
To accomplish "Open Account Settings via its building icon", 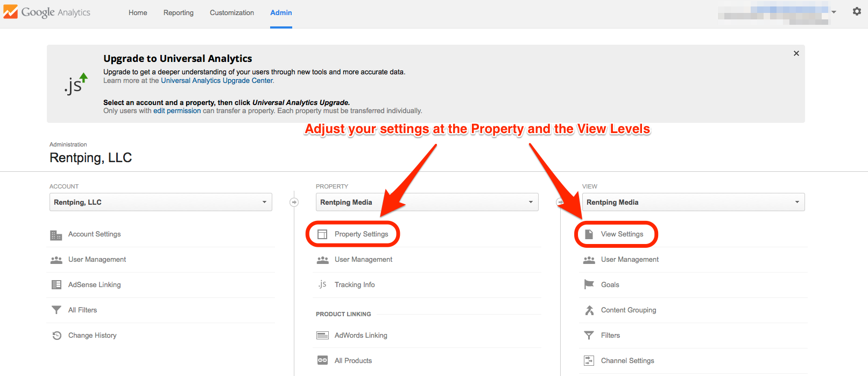I will [x=56, y=235].
